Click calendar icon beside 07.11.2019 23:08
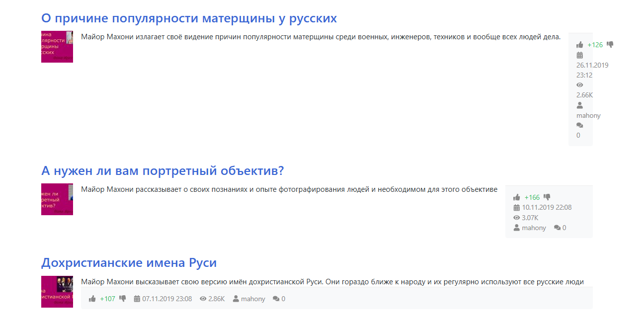The image size is (644, 329). [x=137, y=299]
